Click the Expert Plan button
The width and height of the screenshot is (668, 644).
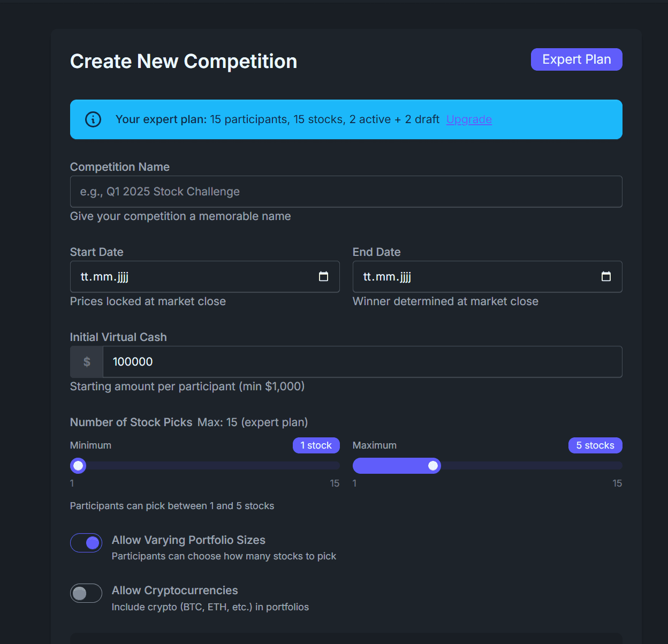pos(576,59)
